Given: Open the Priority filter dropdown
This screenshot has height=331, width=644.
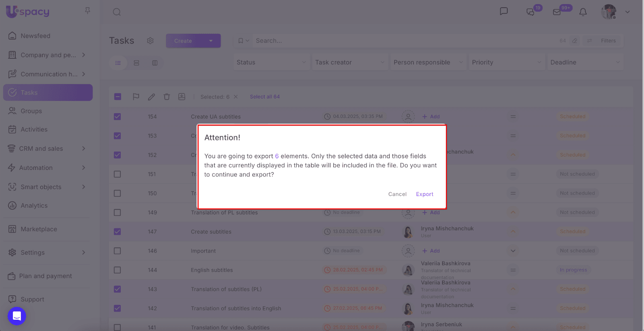Looking at the screenshot, I should [506, 62].
